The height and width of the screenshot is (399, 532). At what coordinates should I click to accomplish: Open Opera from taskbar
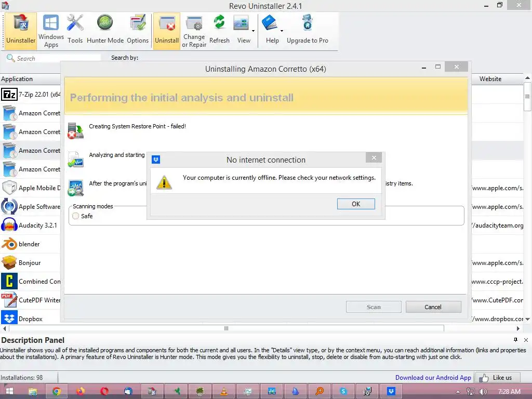point(104,391)
